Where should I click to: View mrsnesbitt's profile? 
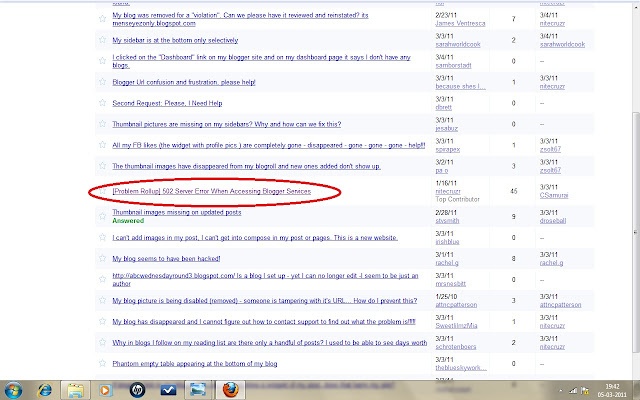450,284
